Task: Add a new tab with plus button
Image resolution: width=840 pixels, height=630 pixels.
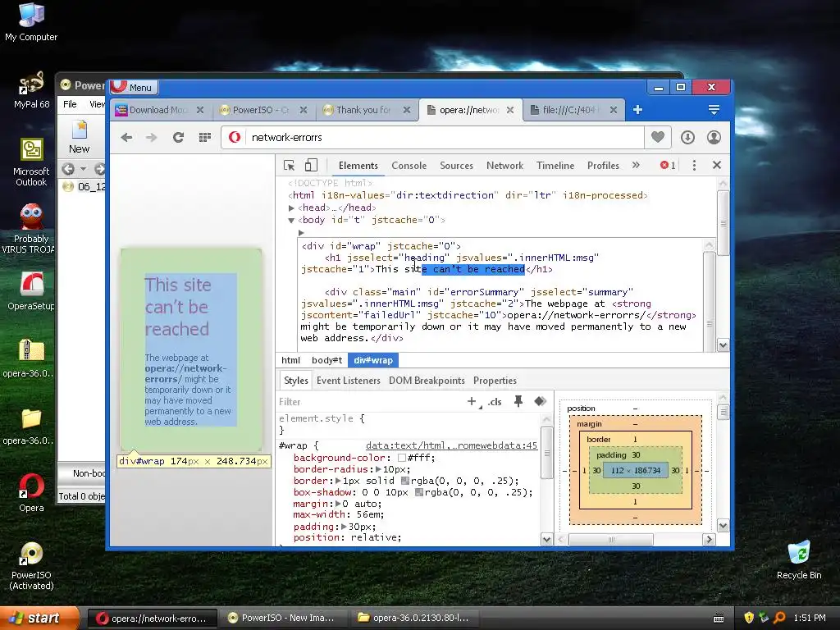Action: tap(637, 110)
